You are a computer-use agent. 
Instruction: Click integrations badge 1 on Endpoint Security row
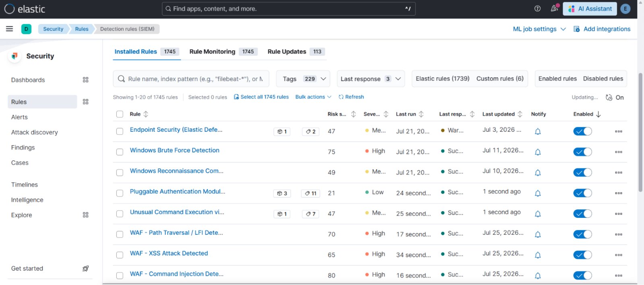[282, 131]
